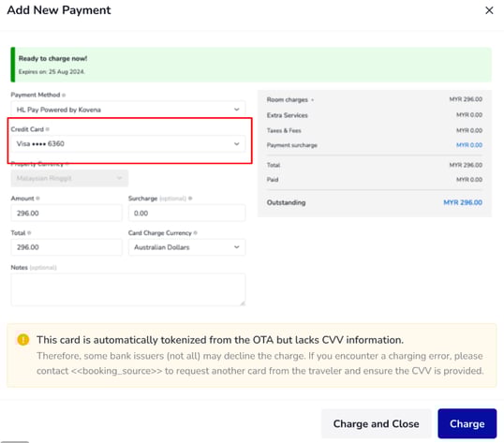Click into the Notes text area

[128, 289]
